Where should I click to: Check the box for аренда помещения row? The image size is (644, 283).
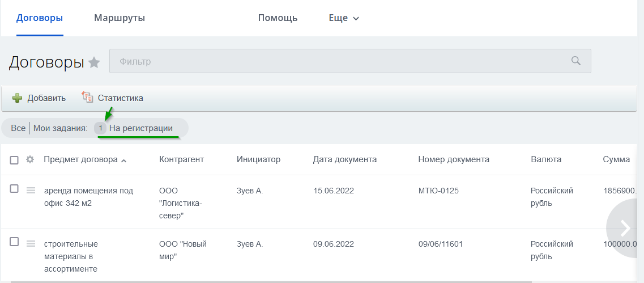(15, 189)
